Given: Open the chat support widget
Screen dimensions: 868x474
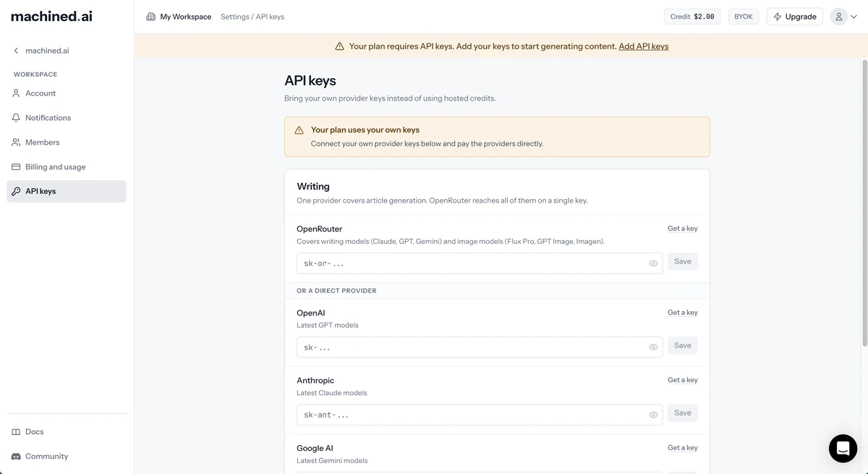Looking at the screenshot, I should tap(843, 449).
